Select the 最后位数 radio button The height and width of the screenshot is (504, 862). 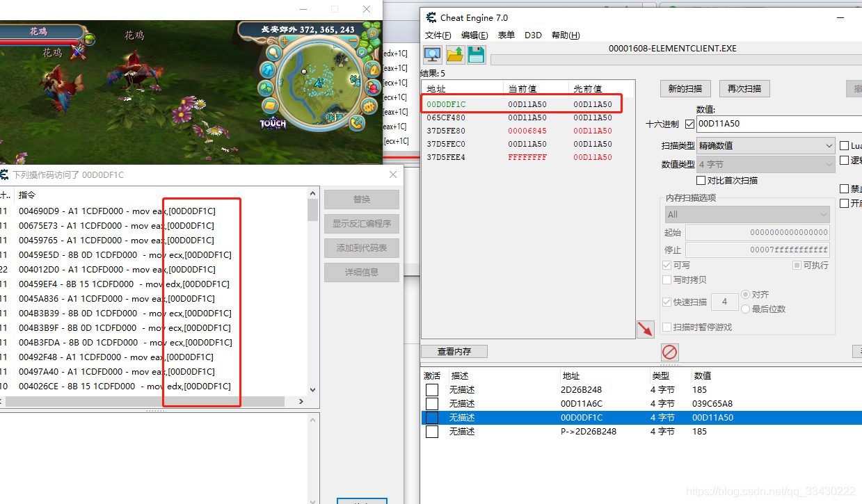click(746, 309)
